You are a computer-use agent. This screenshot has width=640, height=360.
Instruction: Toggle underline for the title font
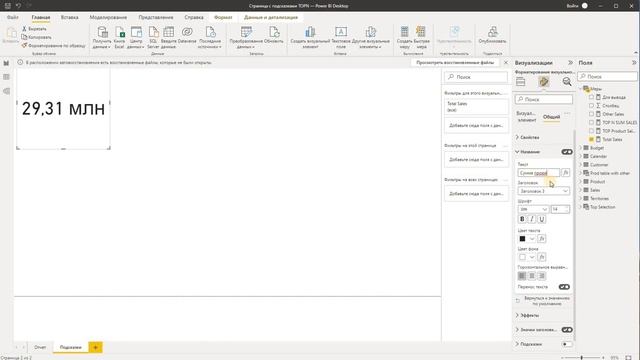(x=542, y=219)
